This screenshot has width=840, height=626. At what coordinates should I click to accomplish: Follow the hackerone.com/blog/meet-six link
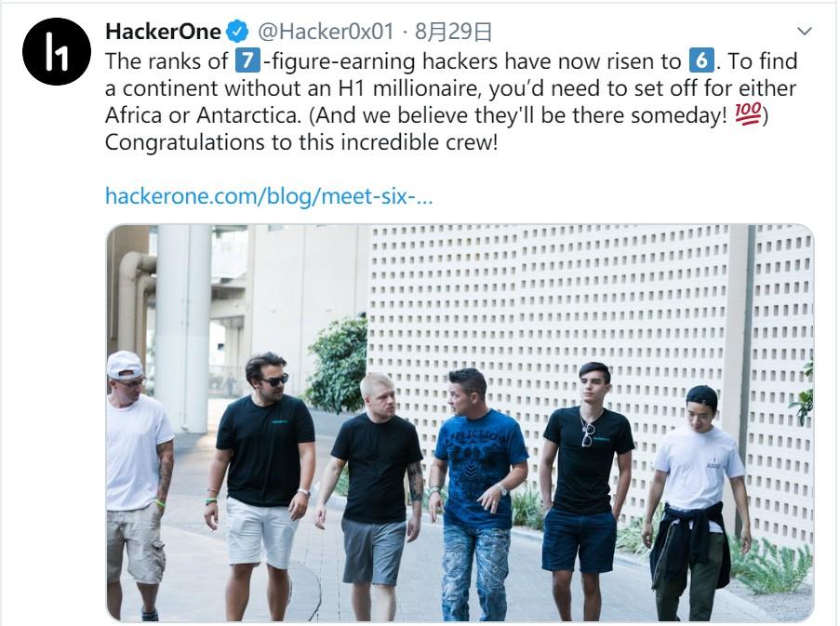coord(269,196)
